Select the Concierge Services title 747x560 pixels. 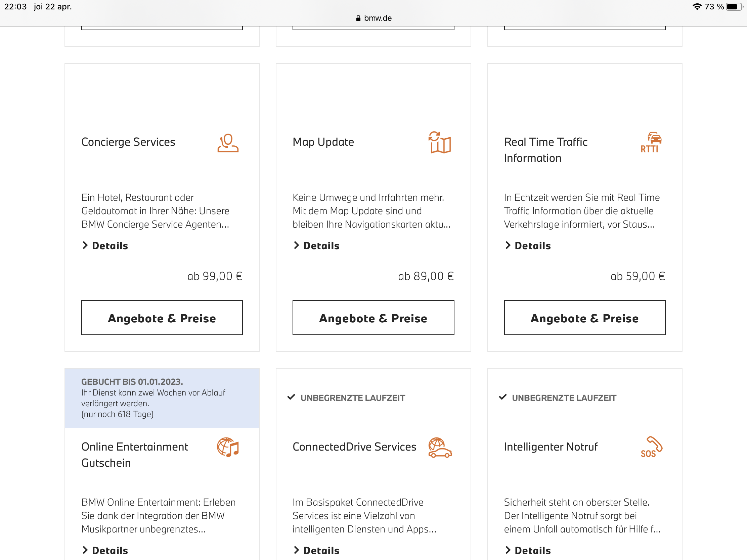pos(128,142)
